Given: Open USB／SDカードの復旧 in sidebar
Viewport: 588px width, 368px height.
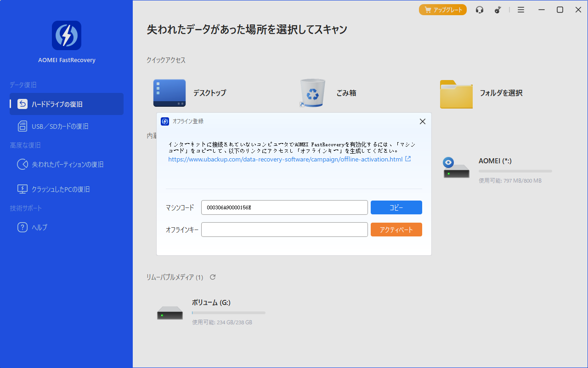Looking at the screenshot, I should [60, 126].
